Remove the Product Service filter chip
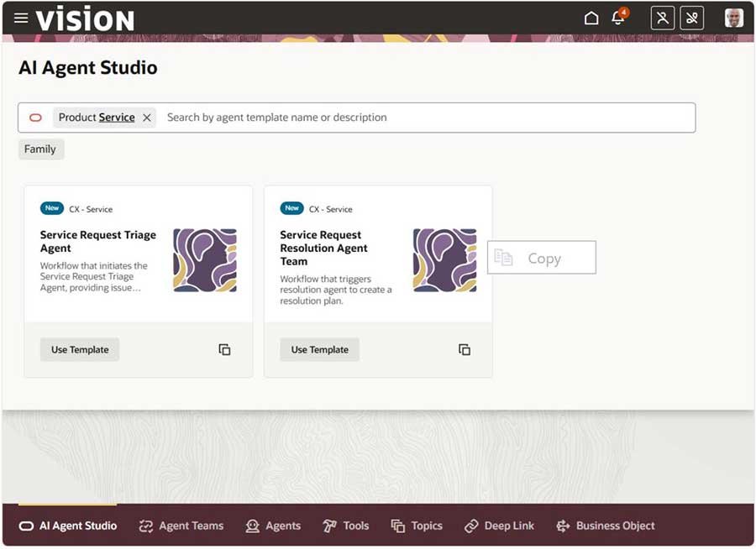This screenshot has width=756, height=549. (x=147, y=118)
